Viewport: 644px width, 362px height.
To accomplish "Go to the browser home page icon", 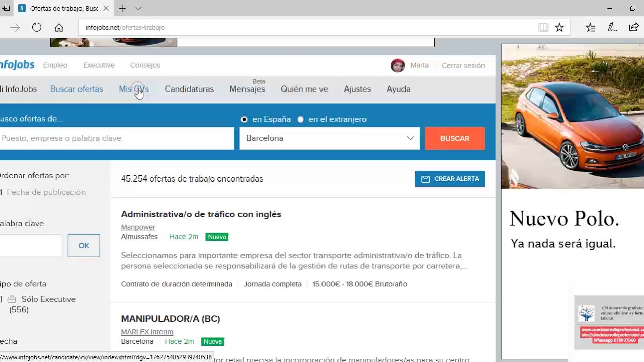I will point(59,28).
